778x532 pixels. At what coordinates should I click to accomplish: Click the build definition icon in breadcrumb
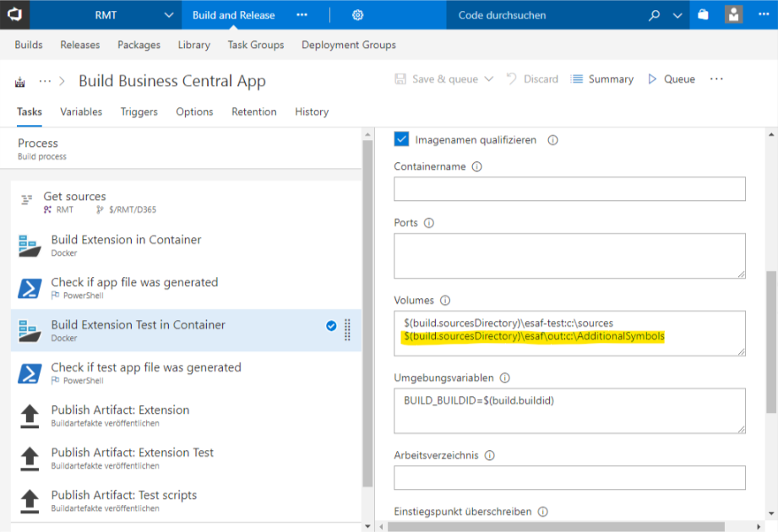[19, 82]
